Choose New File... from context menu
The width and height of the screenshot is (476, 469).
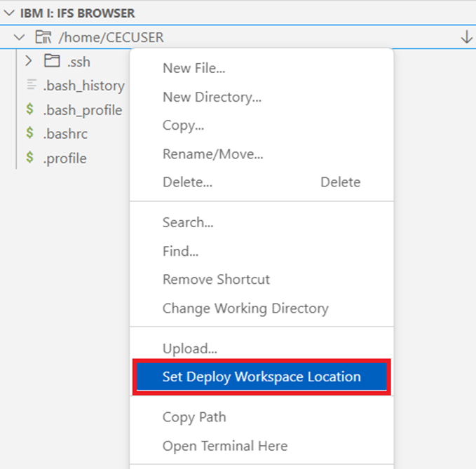pyautogui.click(x=193, y=68)
